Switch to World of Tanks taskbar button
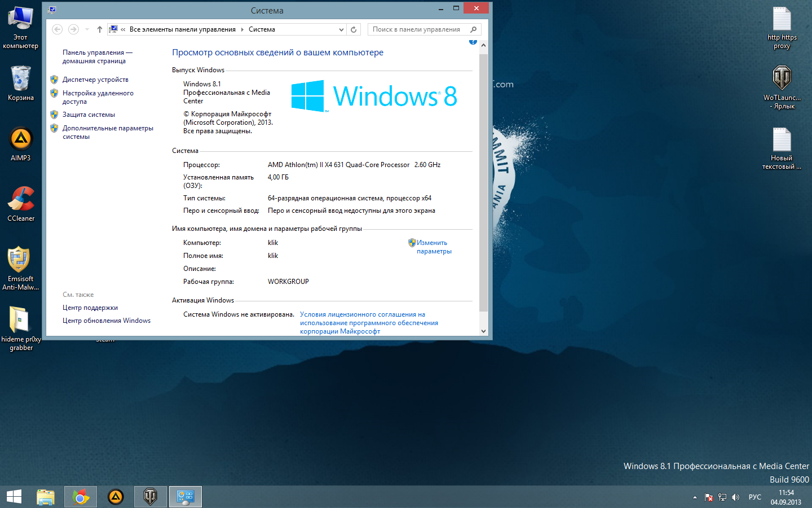The height and width of the screenshot is (508, 812). click(x=151, y=497)
